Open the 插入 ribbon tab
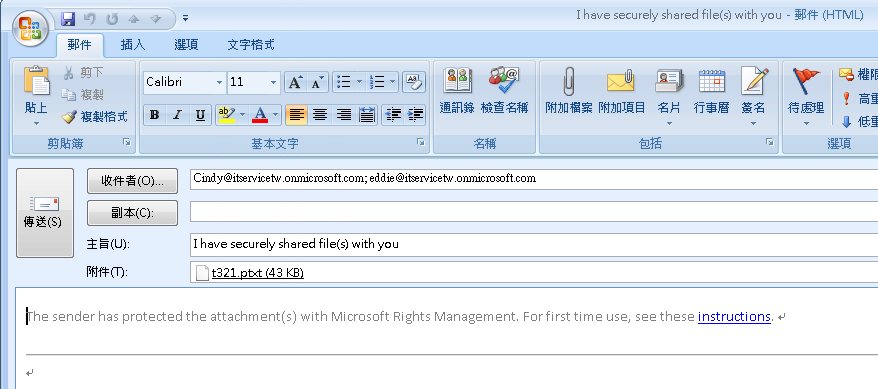The width and height of the screenshot is (878, 389). (133, 45)
